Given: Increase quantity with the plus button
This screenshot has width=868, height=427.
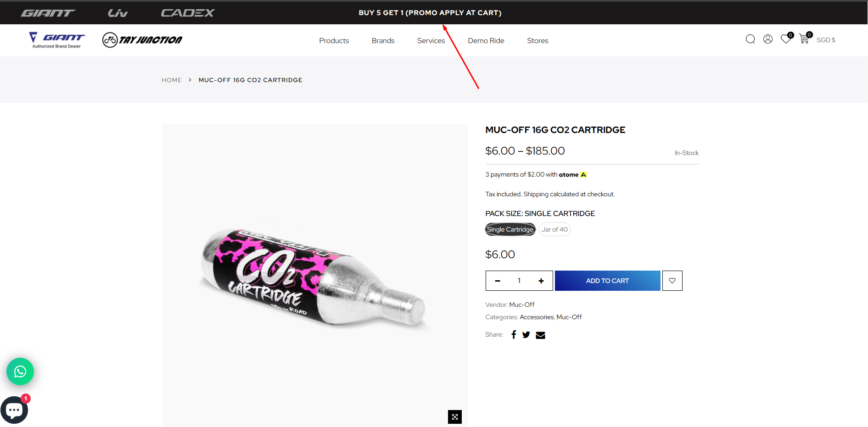Looking at the screenshot, I should pos(541,281).
